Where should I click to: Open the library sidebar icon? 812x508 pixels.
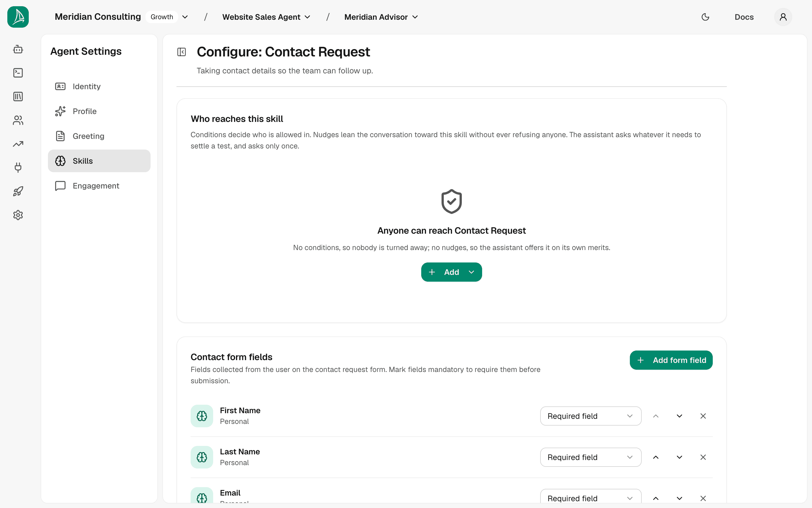point(18,97)
